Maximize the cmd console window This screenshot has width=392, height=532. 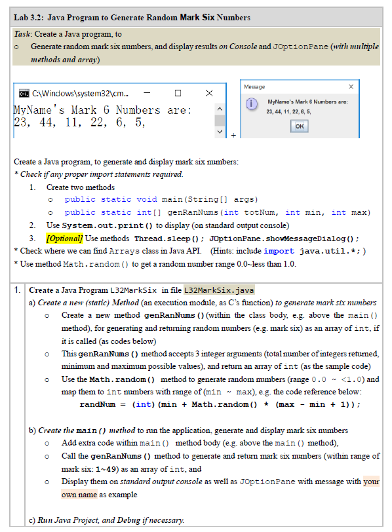(x=178, y=93)
